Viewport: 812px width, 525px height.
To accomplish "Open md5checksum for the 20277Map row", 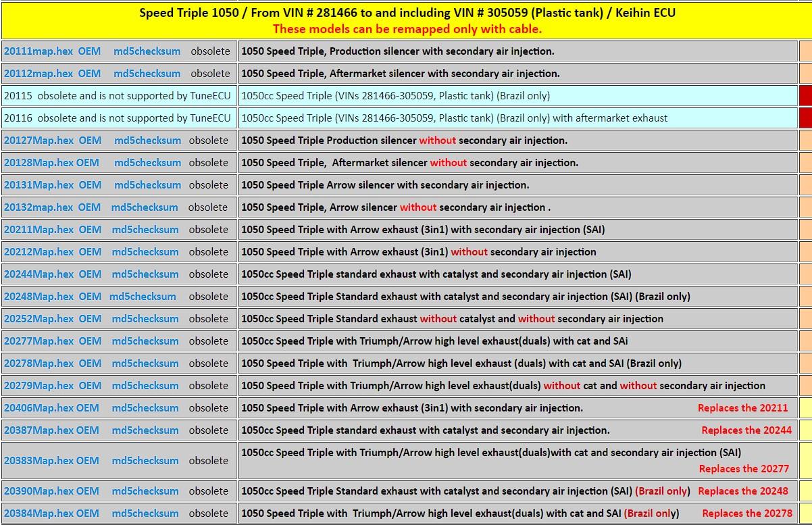I will pyautogui.click(x=145, y=341).
